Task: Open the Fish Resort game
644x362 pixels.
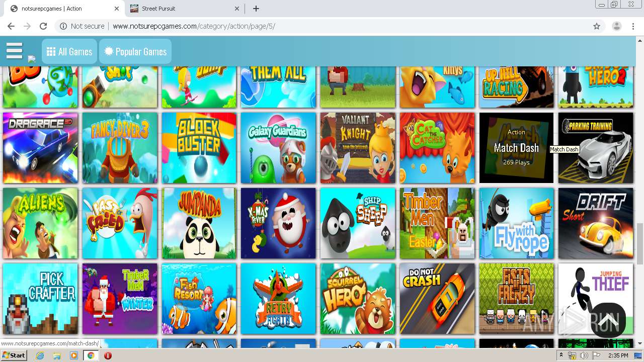Action: click(x=199, y=299)
